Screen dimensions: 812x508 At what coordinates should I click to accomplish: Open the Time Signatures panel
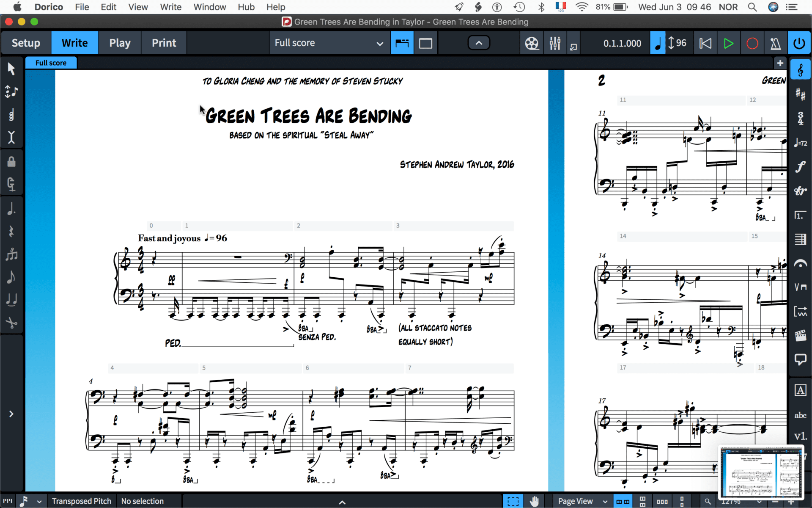(x=801, y=119)
